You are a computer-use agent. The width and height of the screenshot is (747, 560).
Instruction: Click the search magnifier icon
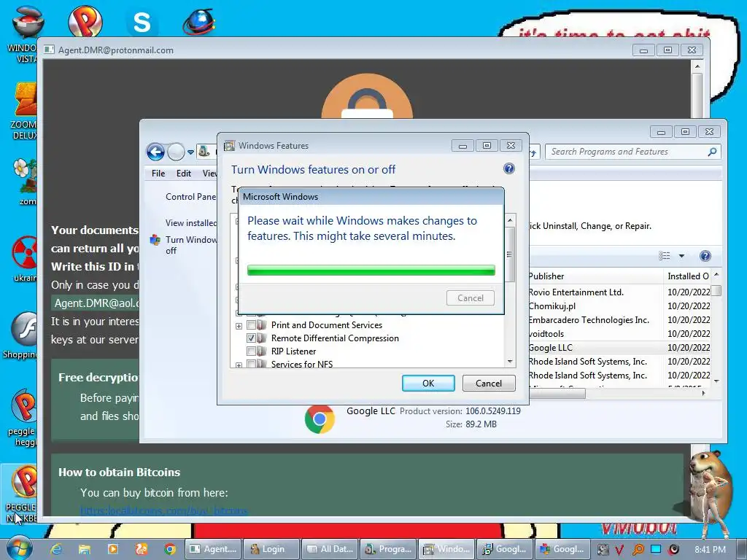point(712,152)
